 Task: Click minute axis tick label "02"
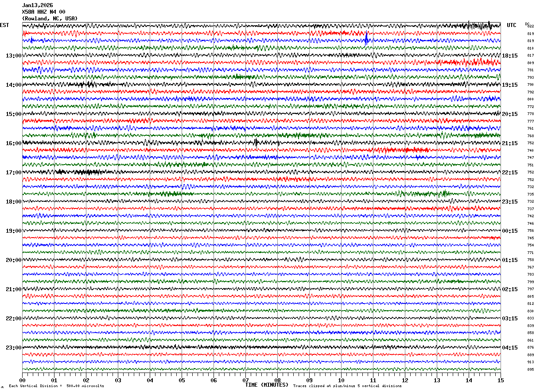(x=86, y=380)
